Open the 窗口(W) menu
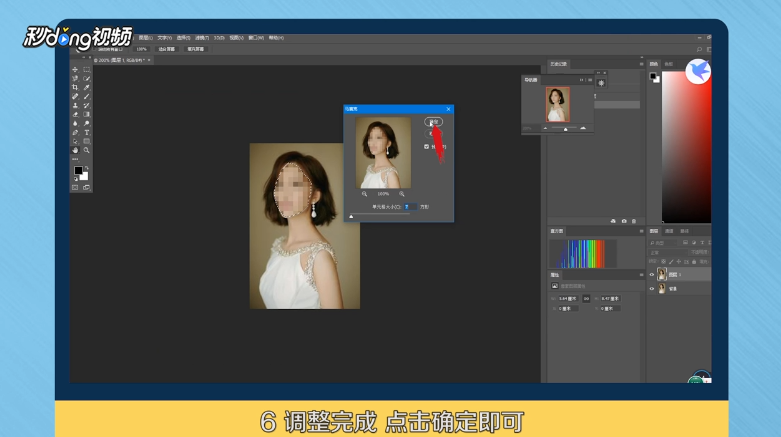781x437 pixels. 256,38
